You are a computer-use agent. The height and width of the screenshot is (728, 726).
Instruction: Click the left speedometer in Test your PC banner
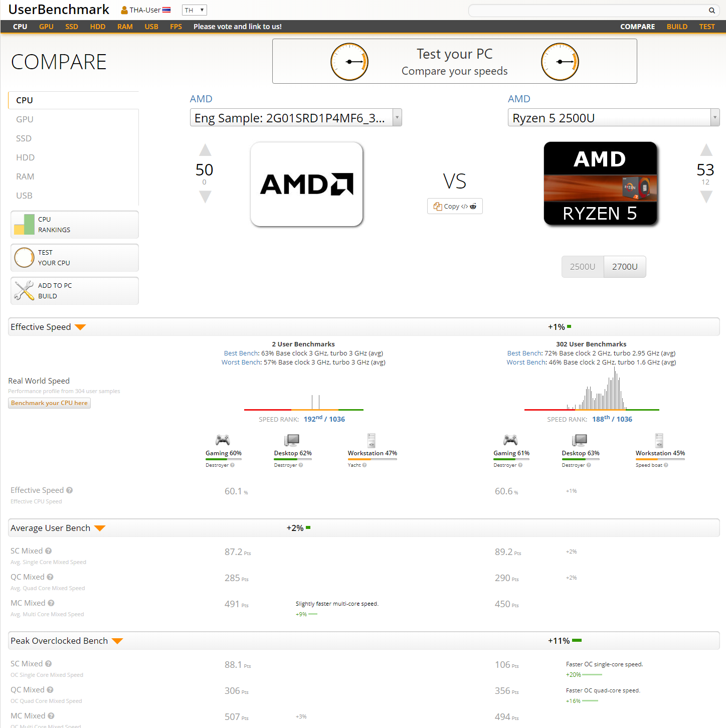point(349,62)
